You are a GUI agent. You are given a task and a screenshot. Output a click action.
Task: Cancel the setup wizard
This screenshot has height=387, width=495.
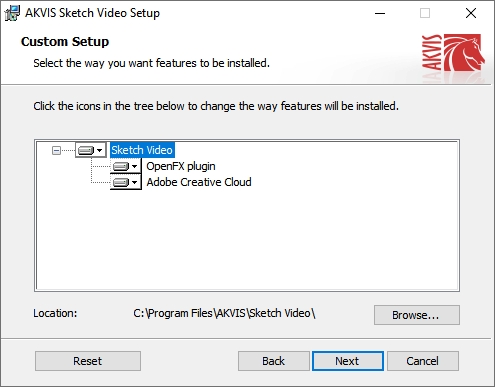click(x=423, y=361)
